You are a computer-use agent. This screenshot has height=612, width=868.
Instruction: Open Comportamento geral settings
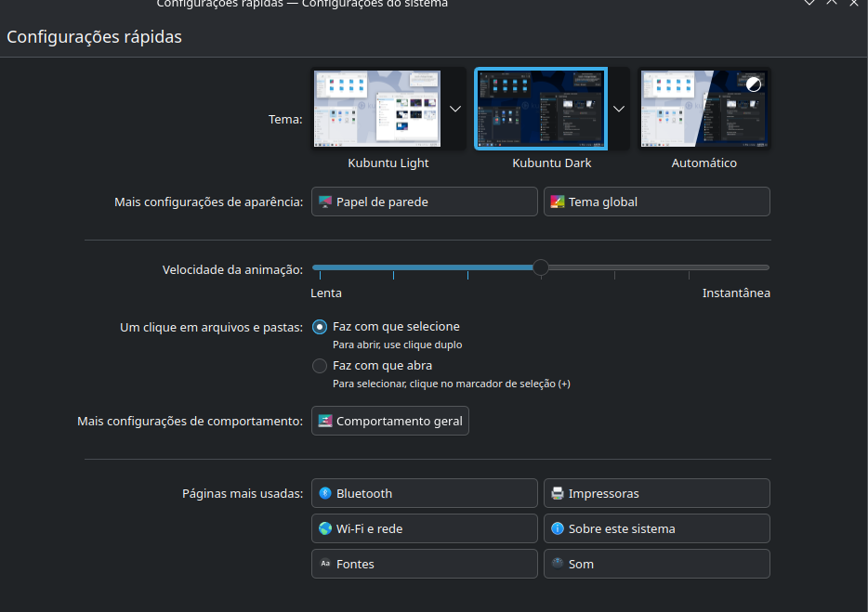(389, 421)
